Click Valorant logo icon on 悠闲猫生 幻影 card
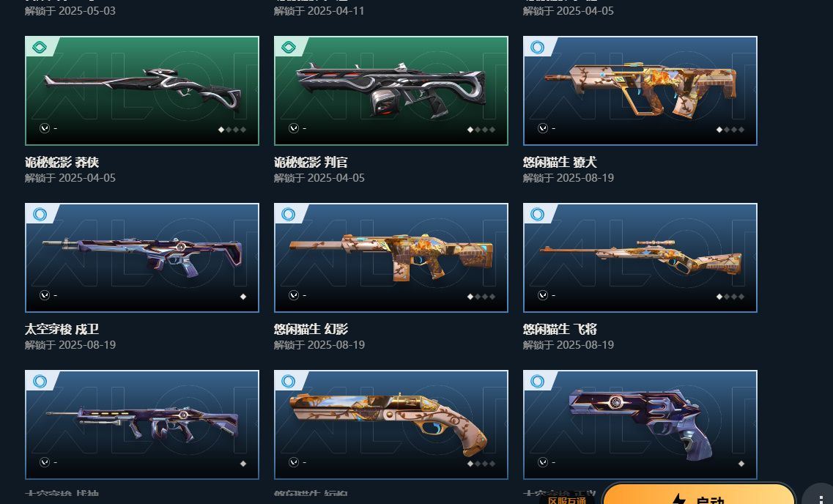The width and height of the screenshot is (833, 504). [293, 295]
